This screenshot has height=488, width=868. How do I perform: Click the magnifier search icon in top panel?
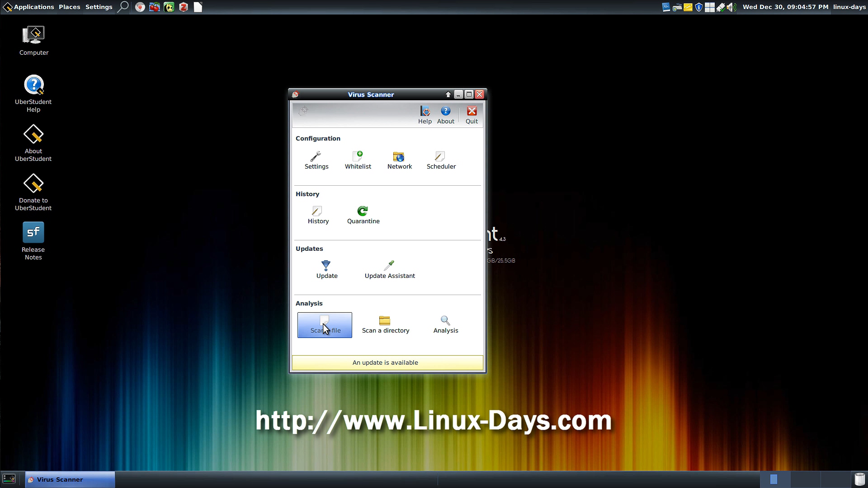(x=123, y=7)
